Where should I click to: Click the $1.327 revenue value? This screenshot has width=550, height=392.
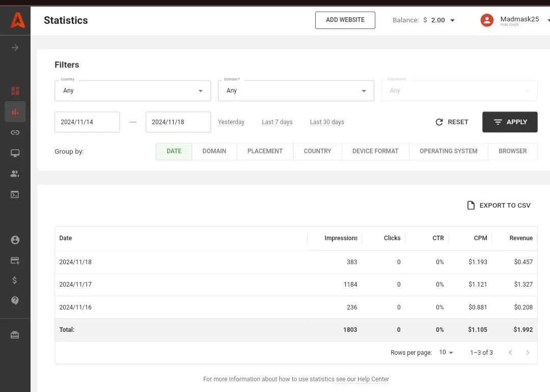[524, 285]
